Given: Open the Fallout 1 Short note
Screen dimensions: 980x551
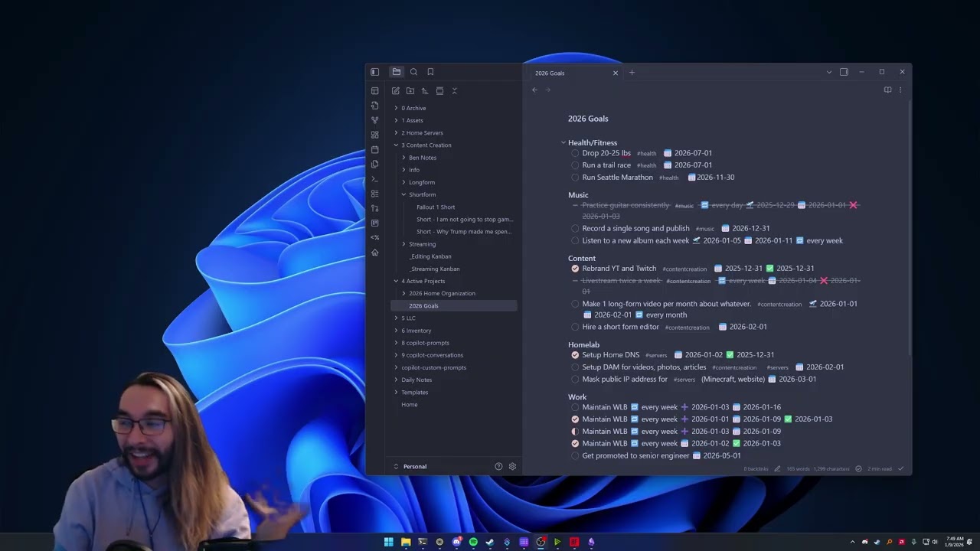Looking at the screenshot, I should (436, 207).
